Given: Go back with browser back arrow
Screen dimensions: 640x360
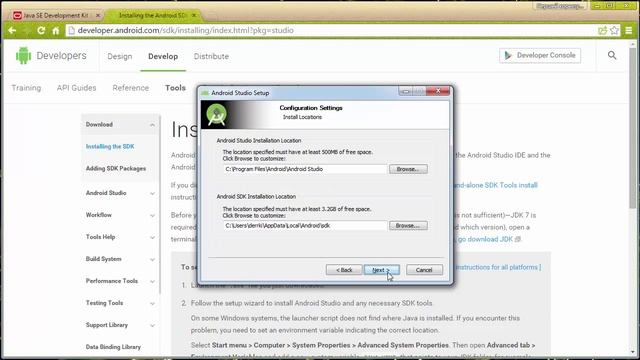Looking at the screenshot, I should (12, 30).
